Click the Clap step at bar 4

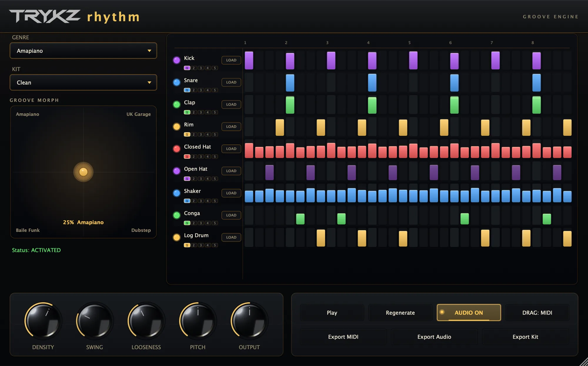(372, 105)
